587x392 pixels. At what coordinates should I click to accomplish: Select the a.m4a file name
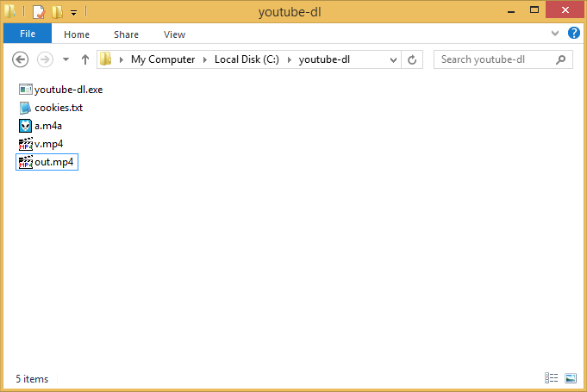pyautogui.click(x=48, y=126)
